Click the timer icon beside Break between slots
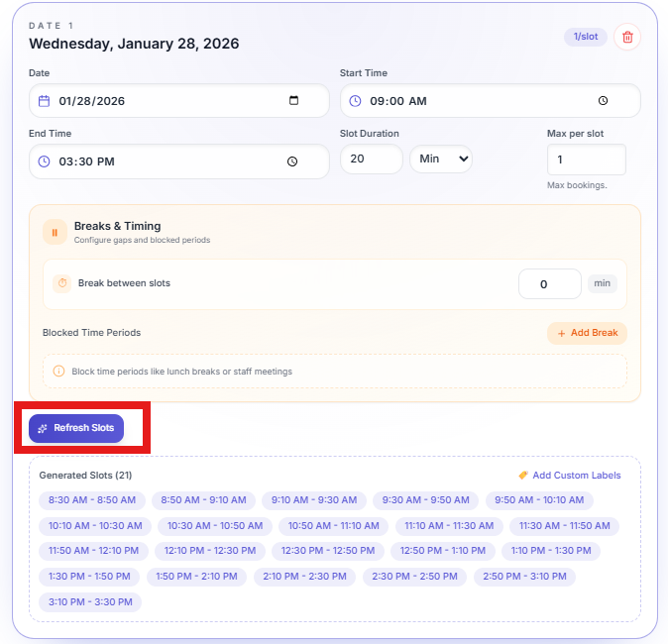Image resolution: width=668 pixels, height=644 pixels. click(62, 283)
